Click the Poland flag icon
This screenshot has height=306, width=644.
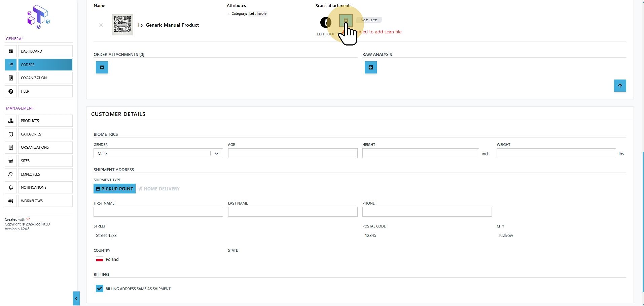tap(100, 259)
